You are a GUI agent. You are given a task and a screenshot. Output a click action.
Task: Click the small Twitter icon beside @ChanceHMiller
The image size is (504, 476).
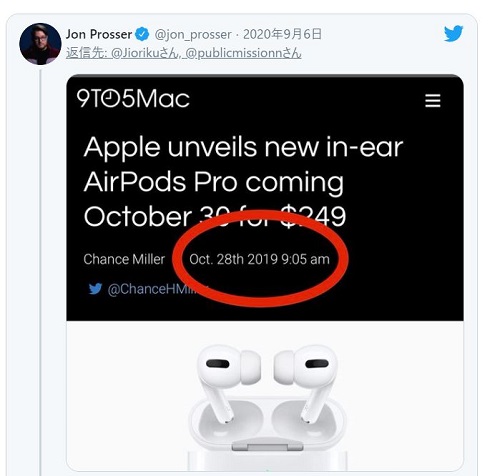[95, 289]
